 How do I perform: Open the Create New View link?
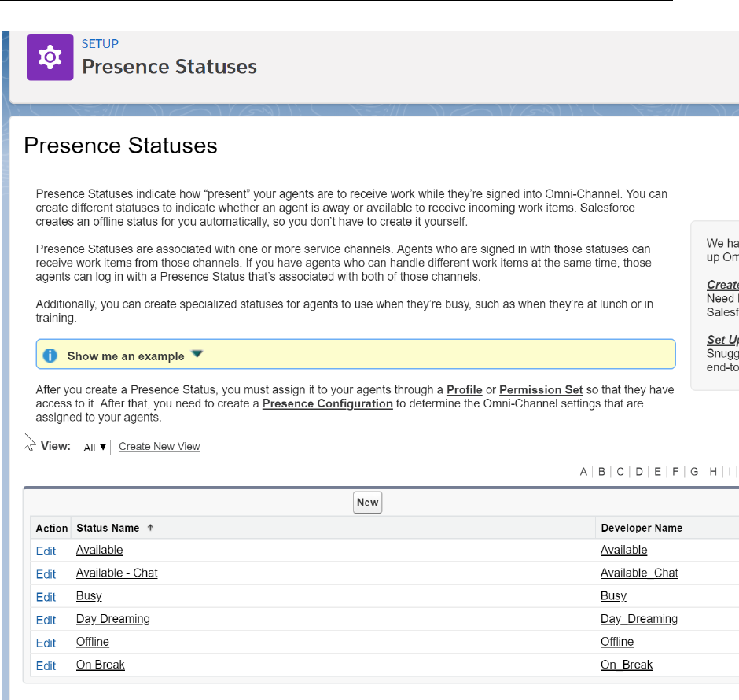pyautogui.click(x=159, y=447)
